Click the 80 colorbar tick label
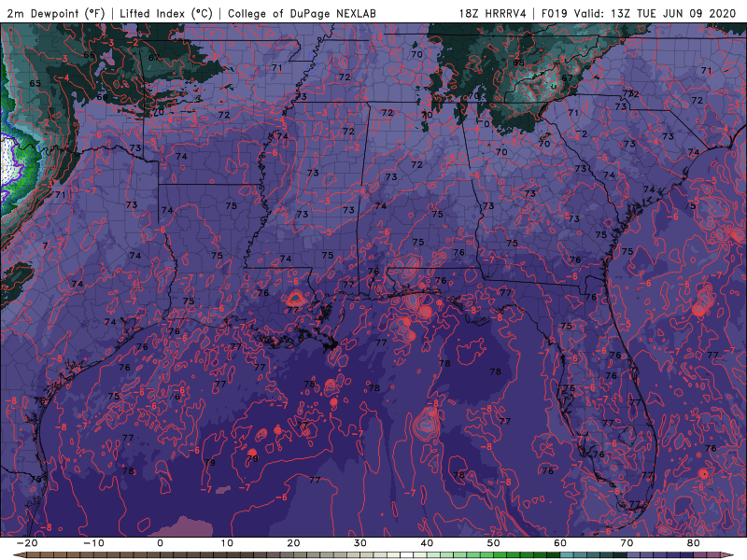This screenshot has width=747, height=560. tap(693, 543)
